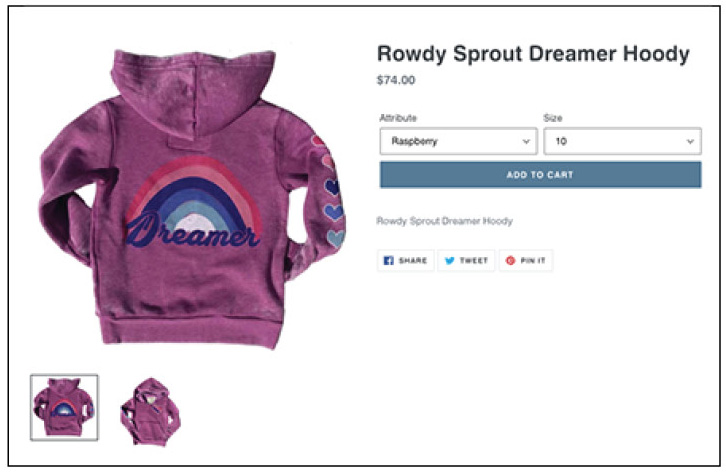Click the $74.00 price
Image resolution: width=726 pixels, height=474 pixels.
pyautogui.click(x=396, y=80)
